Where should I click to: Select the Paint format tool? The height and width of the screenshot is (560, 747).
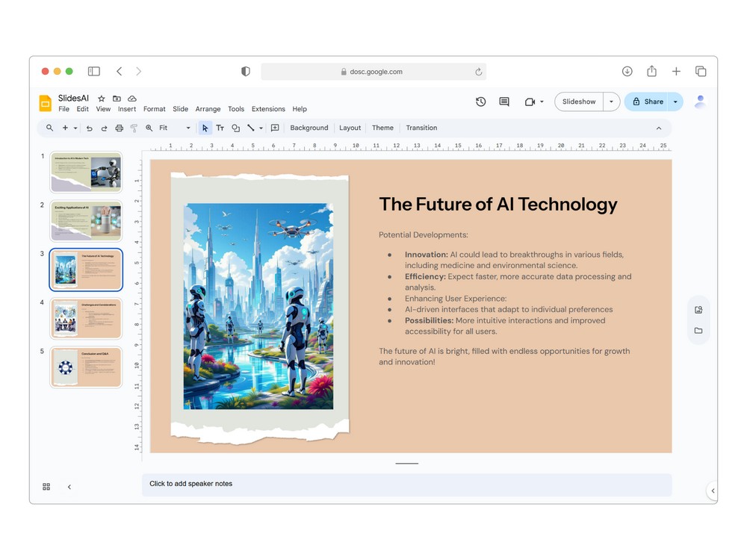click(x=134, y=128)
